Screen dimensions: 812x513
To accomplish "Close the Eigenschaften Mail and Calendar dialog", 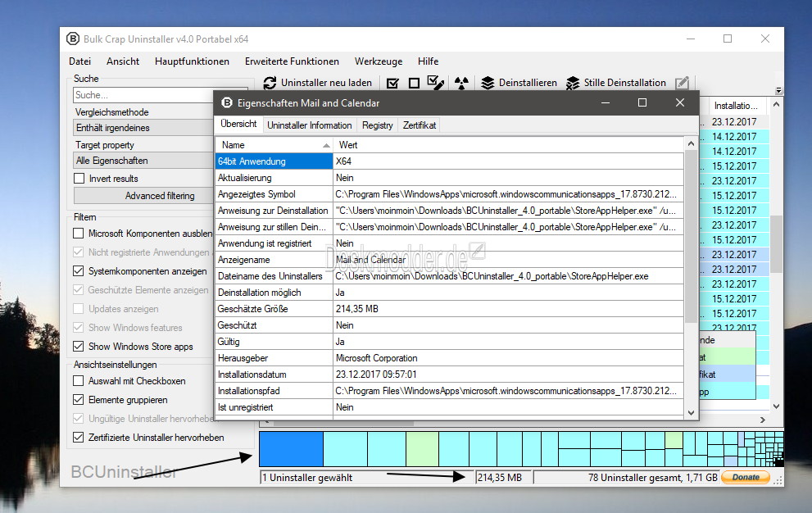I will (680, 102).
